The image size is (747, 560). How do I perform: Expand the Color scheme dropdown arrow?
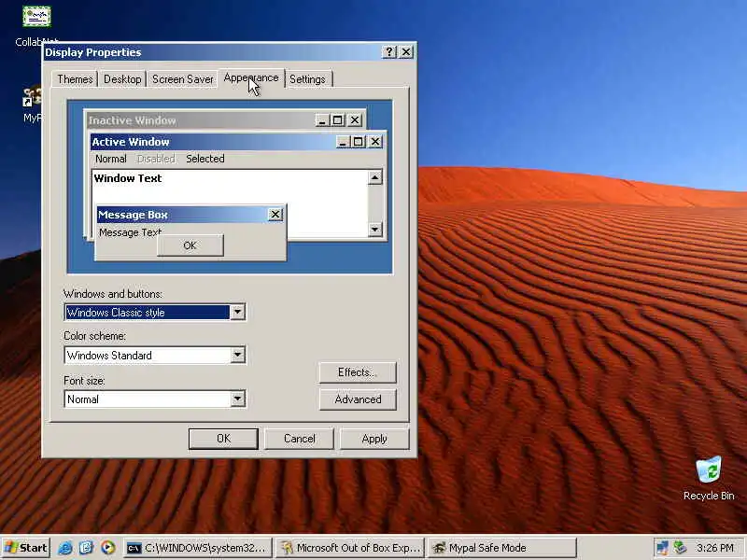tap(237, 356)
